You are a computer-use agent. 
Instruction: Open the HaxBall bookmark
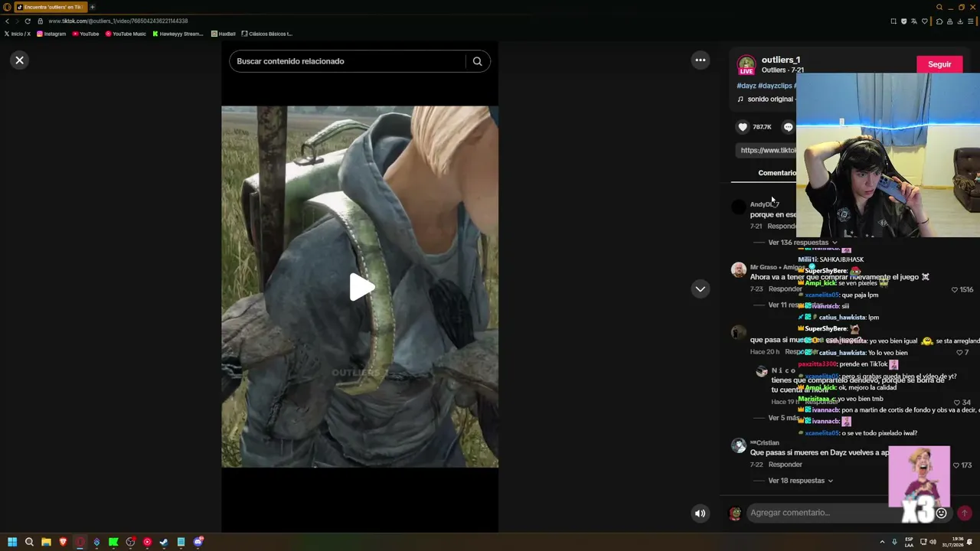pos(224,34)
